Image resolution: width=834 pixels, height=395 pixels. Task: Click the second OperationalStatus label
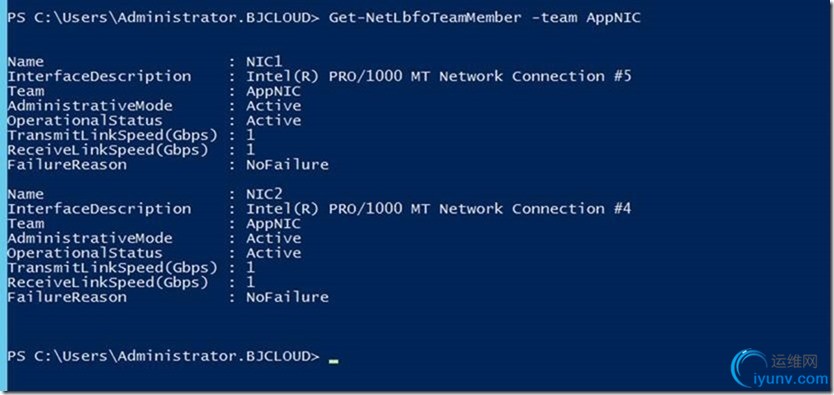tap(85, 253)
